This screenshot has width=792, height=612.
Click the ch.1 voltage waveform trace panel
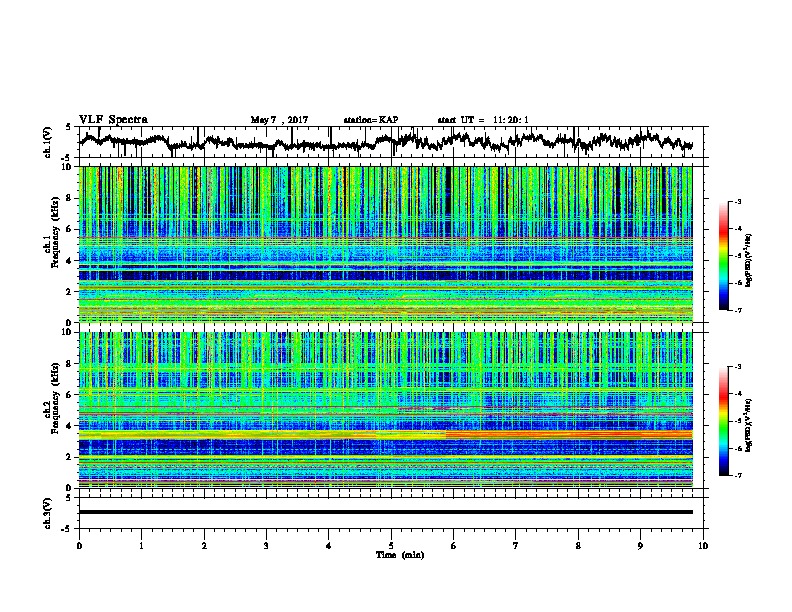[x=393, y=142]
